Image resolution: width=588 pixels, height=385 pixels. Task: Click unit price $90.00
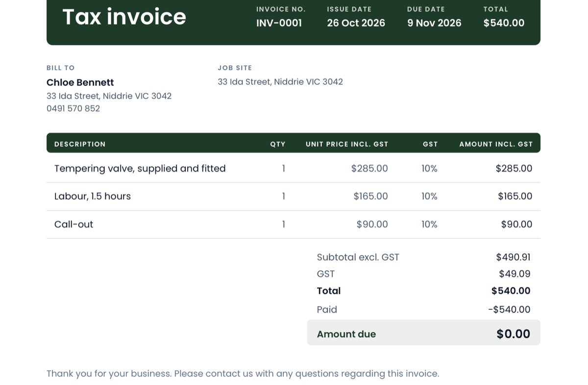point(372,225)
